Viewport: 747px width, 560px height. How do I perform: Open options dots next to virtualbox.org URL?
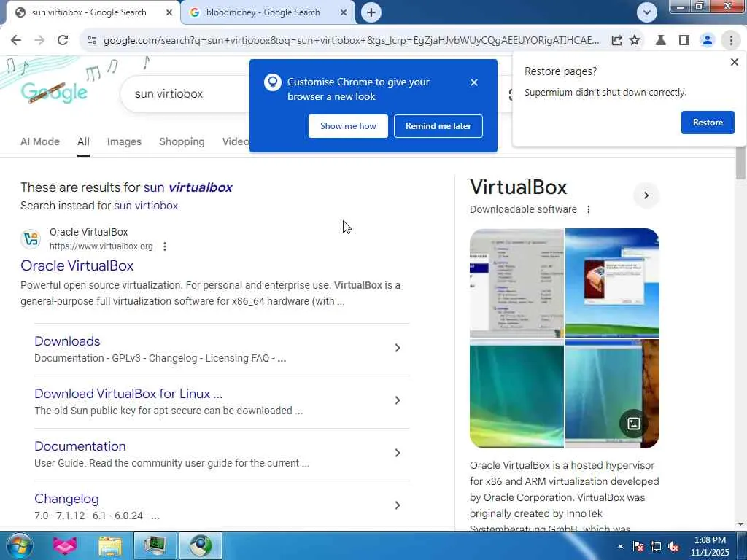click(x=165, y=246)
